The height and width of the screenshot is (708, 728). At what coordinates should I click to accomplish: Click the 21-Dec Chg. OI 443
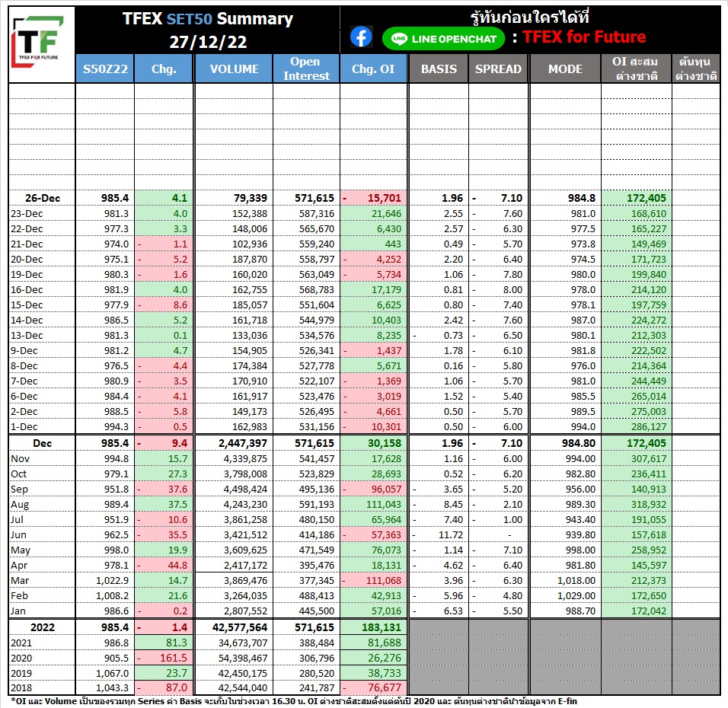393,244
